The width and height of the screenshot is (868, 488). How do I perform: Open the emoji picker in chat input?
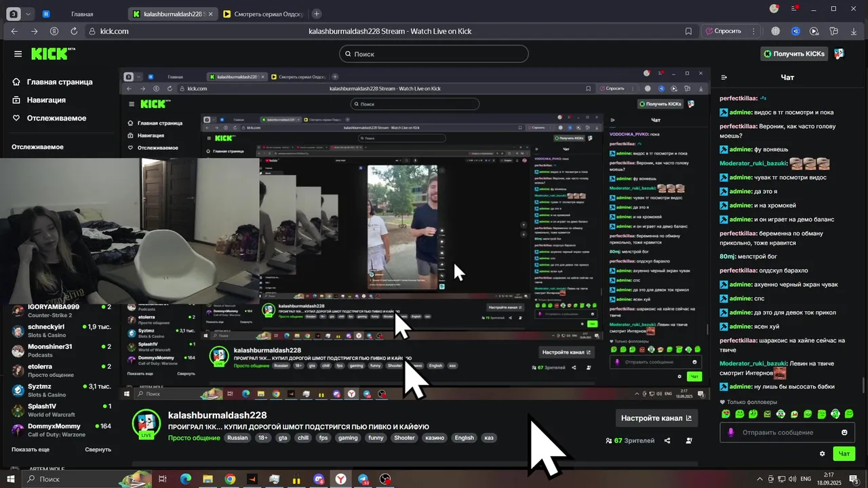tap(844, 432)
